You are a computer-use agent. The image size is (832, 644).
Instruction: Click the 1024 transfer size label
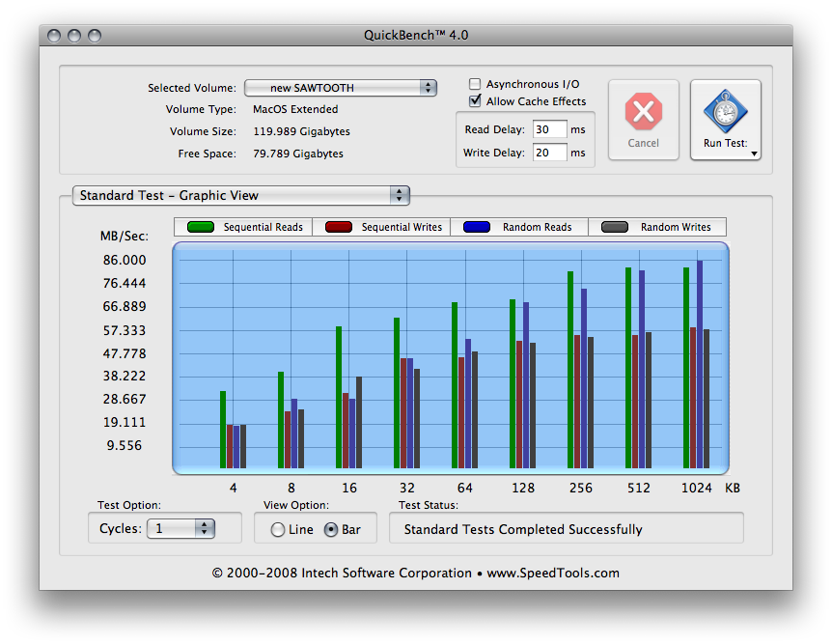click(696, 488)
